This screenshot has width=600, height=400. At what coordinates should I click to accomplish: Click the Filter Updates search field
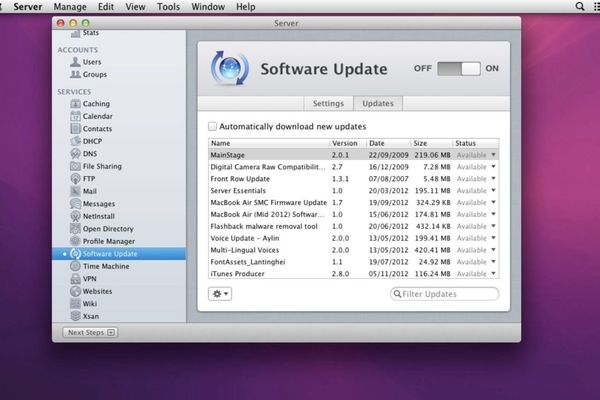[445, 294]
